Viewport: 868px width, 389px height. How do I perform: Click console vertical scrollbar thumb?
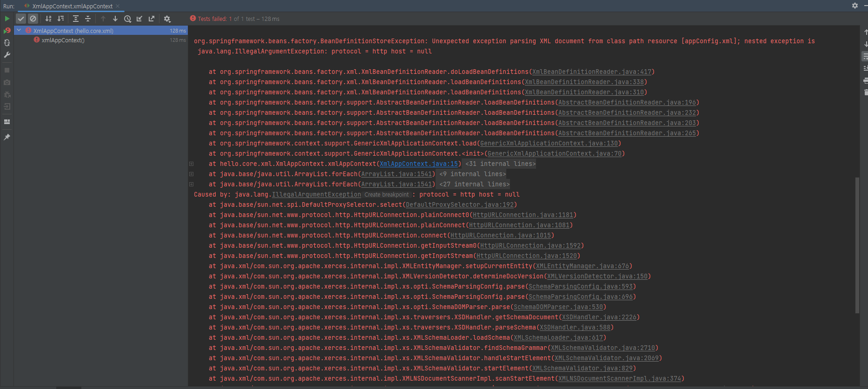click(x=857, y=245)
